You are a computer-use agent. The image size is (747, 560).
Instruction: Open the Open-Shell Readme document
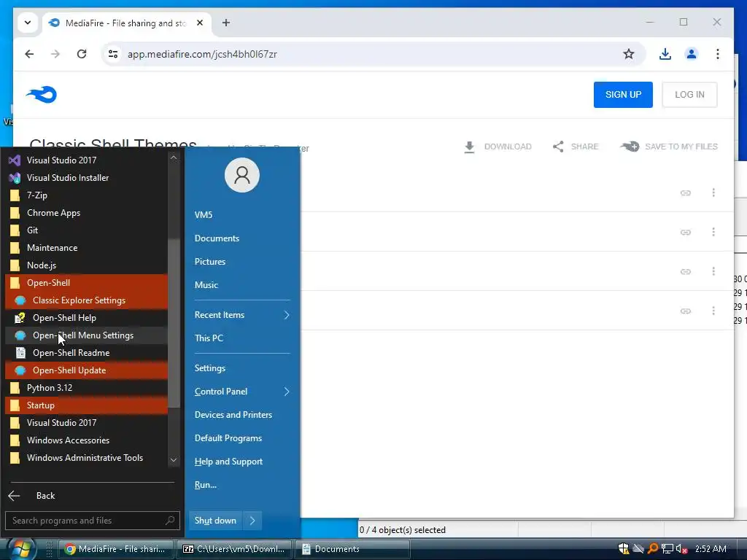[86, 353]
